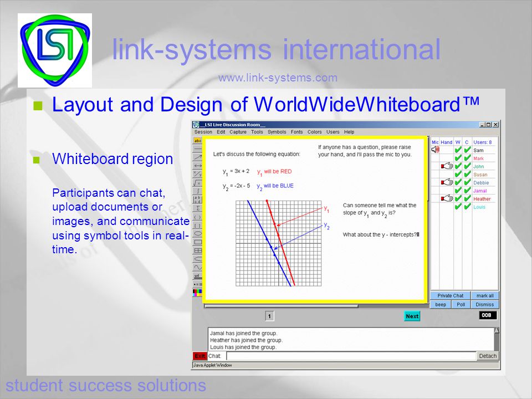Click the Mic column header

pos(436,142)
